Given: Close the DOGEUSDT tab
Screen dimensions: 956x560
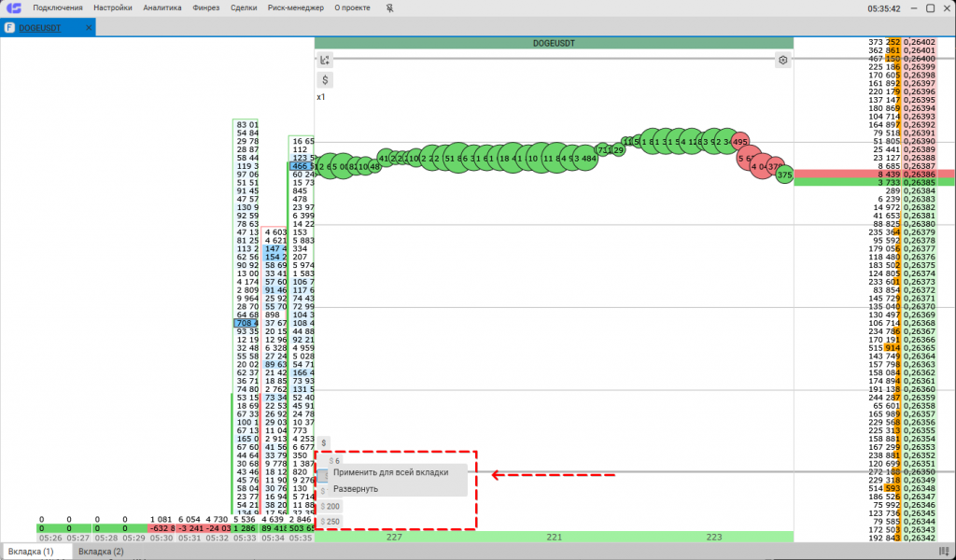Looking at the screenshot, I should (90, 28).
